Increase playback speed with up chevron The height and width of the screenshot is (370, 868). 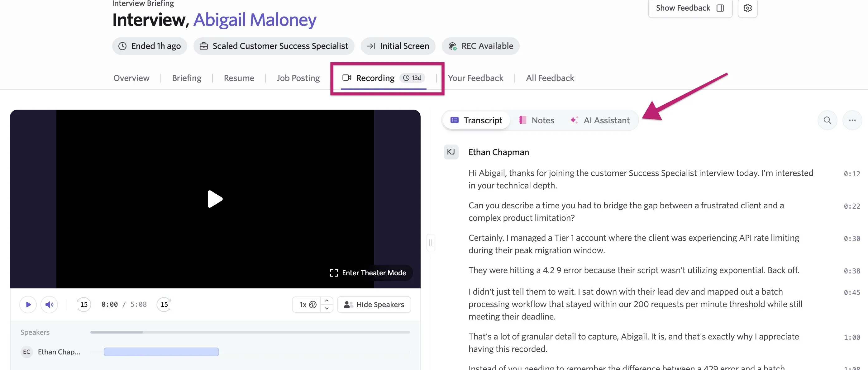tap(327, 301)
